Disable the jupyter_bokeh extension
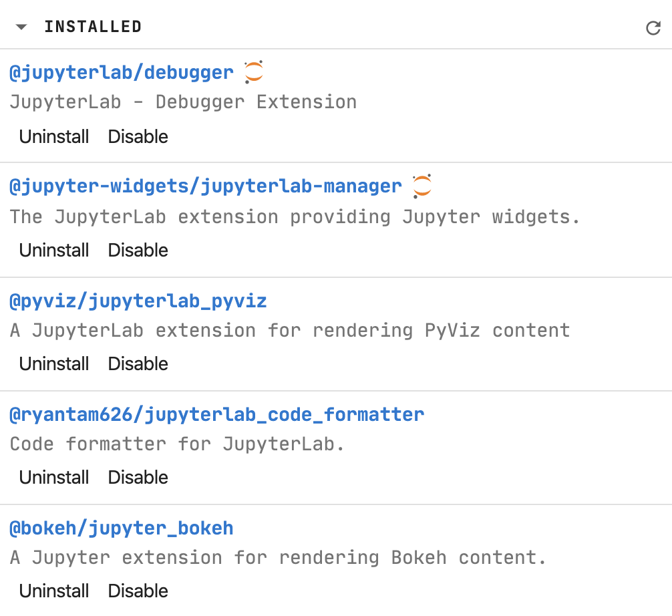672x616 pixels. [138, 591]
